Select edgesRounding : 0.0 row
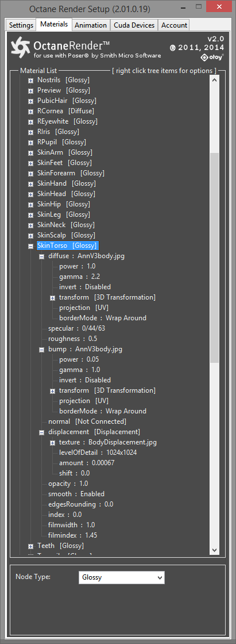Image resolution: width=236 pixels, height=644 pixels. coord(80,504)
